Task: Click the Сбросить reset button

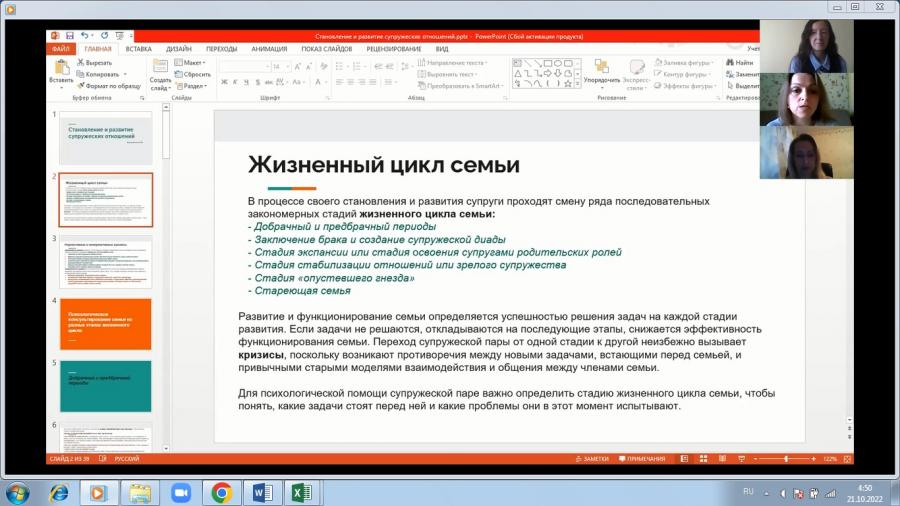Action: point(193,74)
